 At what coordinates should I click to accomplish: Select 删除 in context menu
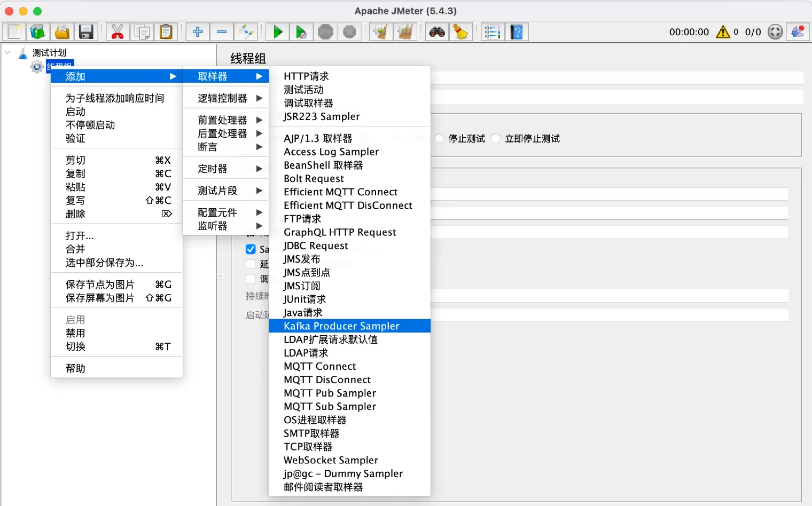(117, 214)
